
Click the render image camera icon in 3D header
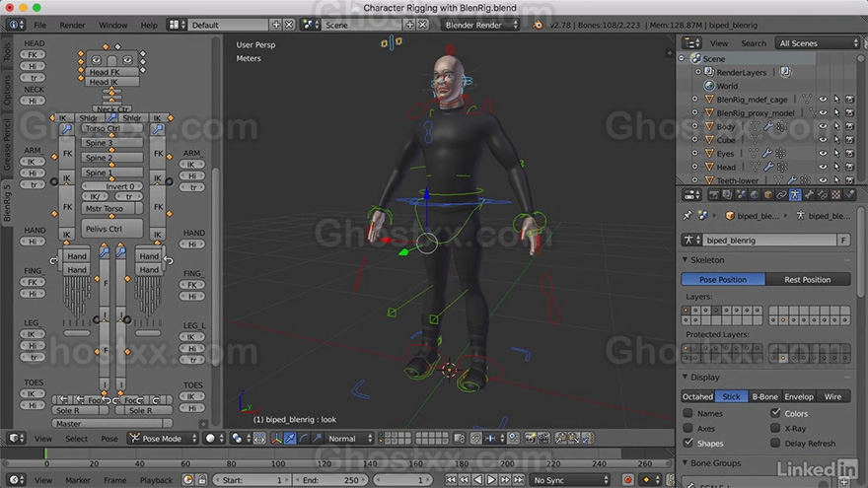pos(530,438)
